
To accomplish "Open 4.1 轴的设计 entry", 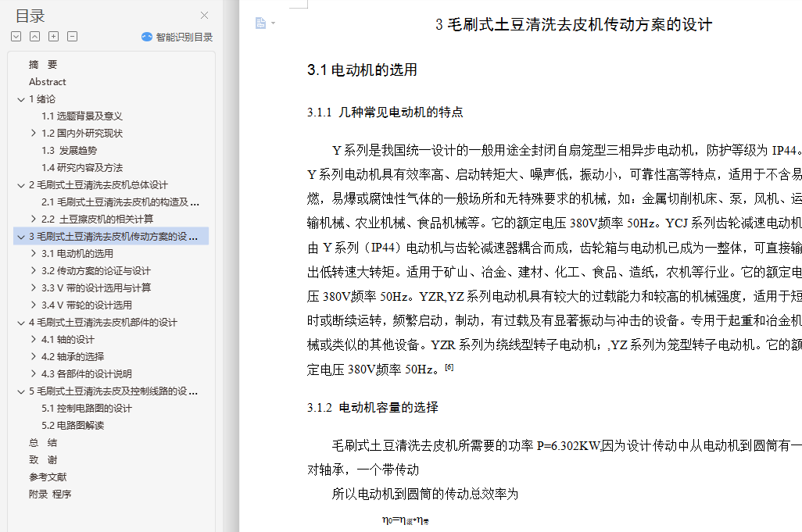I will (67, 339).
